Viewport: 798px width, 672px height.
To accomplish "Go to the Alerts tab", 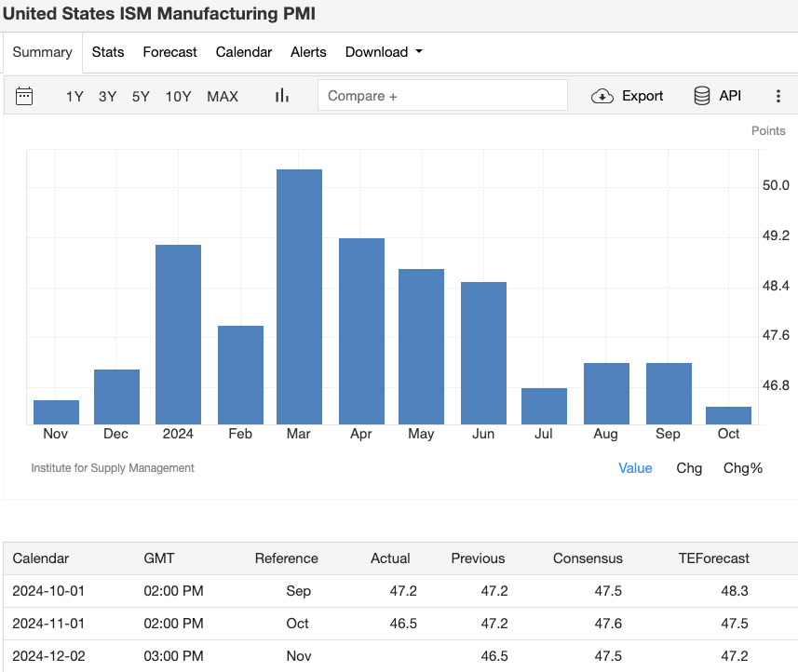I will point(308,52).
